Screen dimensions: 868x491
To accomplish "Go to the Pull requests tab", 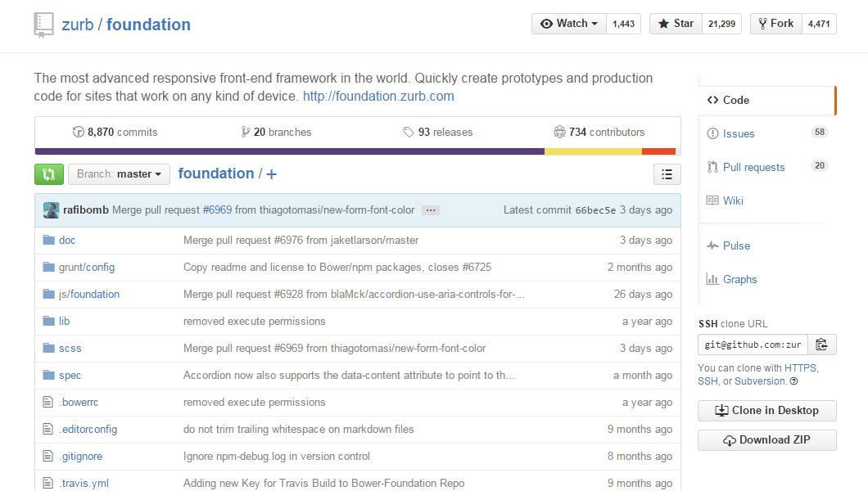I will [x=753, y=167].
